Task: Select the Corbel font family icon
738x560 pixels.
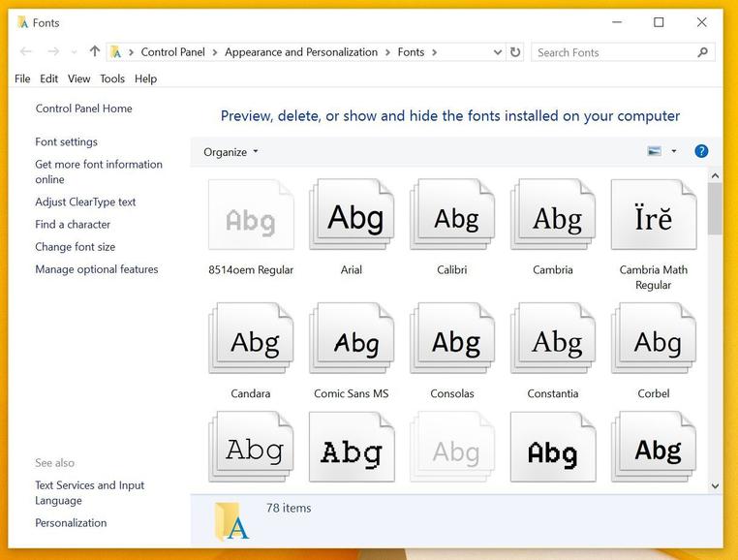Action: 654,338
